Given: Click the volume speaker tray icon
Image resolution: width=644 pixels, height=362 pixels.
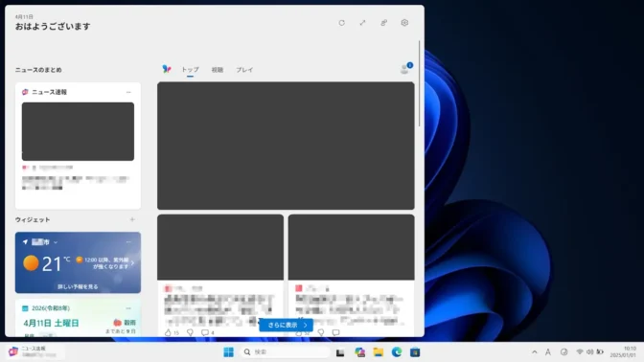Looking at the screenshot, I should (589, 352).
